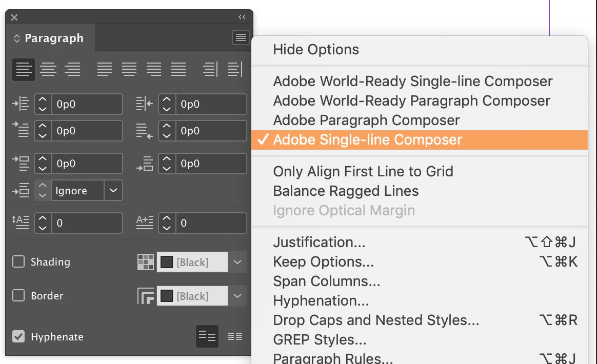Click the Last Line Right Indent field
This screenshot has width=597, height=364.
(211, 131)
